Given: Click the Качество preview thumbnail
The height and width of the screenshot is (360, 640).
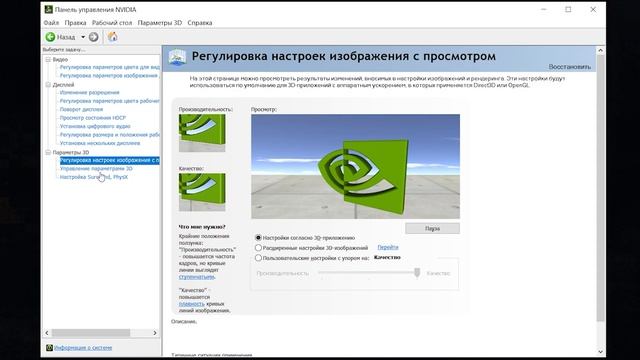Looking at the screenshot, I should click(x=202, y=192).
